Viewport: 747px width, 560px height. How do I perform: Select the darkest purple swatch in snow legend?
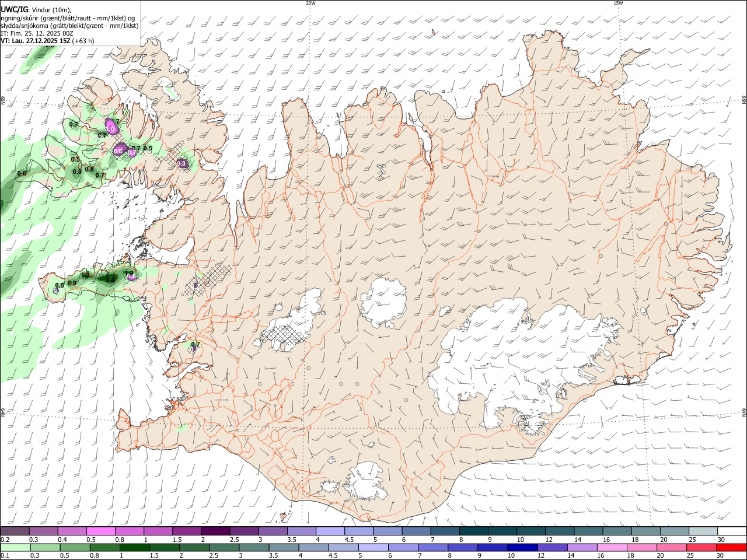[215, 531]
